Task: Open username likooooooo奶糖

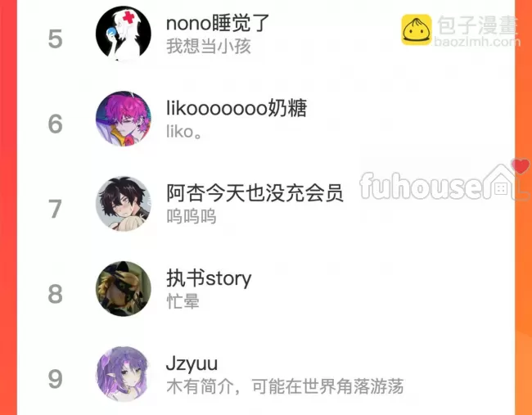Action: pyautogui.click(x=237, y=108)
